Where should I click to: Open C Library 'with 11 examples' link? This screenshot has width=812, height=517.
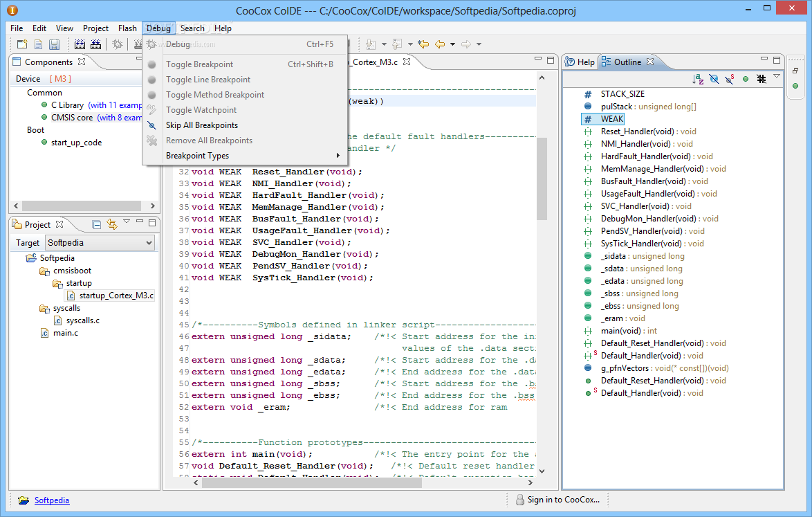pyautogui.click(x=115, y=105)
